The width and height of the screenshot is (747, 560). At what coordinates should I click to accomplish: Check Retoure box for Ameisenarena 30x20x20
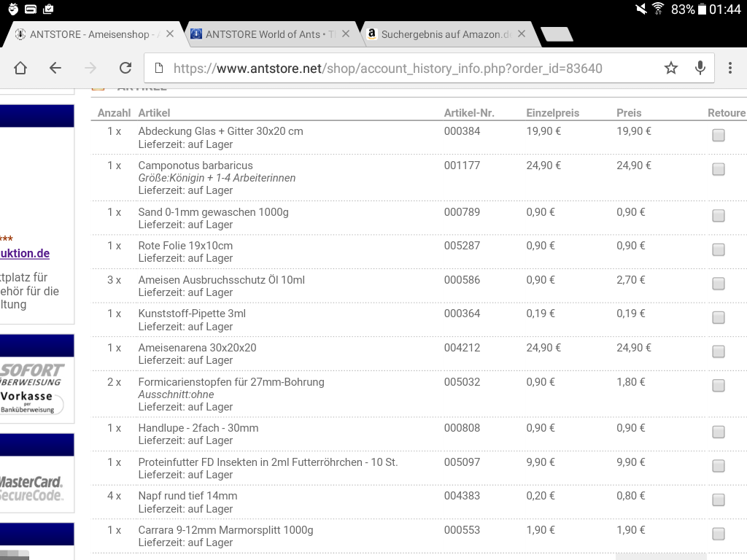pos(719,351)
